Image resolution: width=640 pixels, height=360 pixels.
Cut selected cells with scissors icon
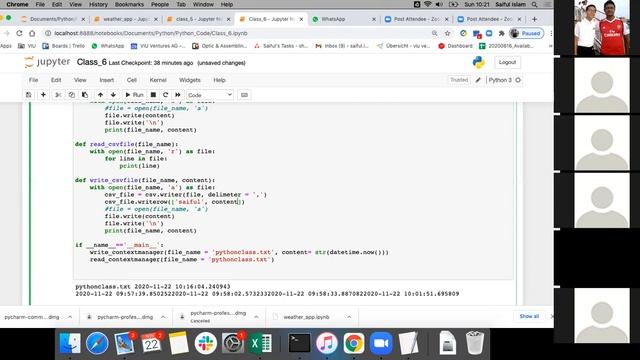(x=58, y=95)
